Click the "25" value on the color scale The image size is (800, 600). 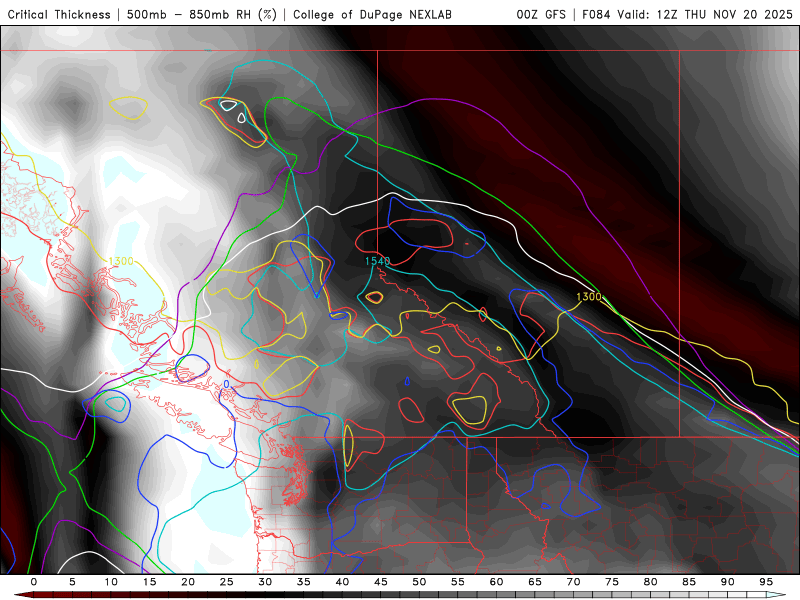(x=227, y=582)
